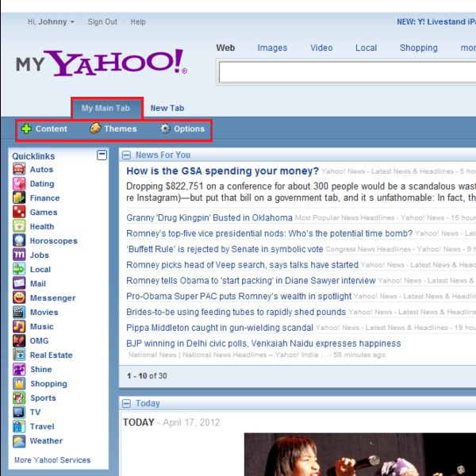Viewport: 476px width, 476px height.
Task: Click the Options toolbar label
Action: coord(189,129)
